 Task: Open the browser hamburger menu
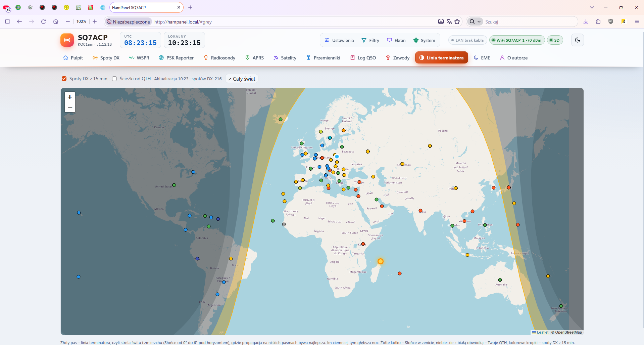637,21
